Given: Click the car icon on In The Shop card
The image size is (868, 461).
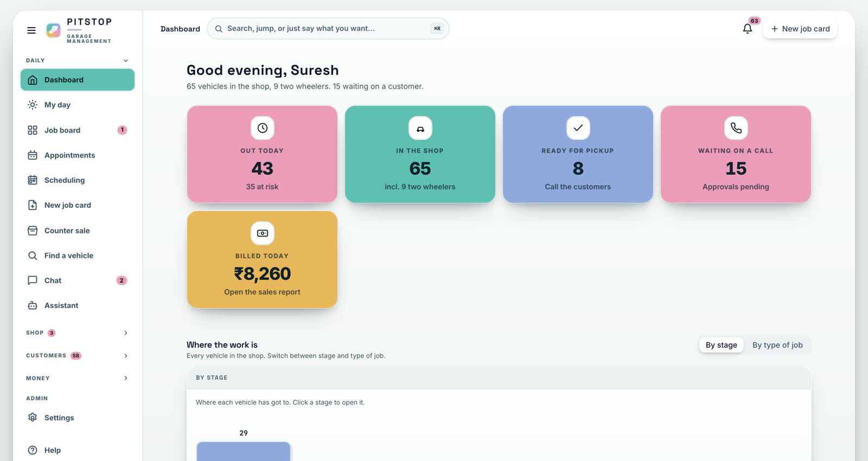Looking at the screenshot, I should pyautogui.click(x=420, y=128).
